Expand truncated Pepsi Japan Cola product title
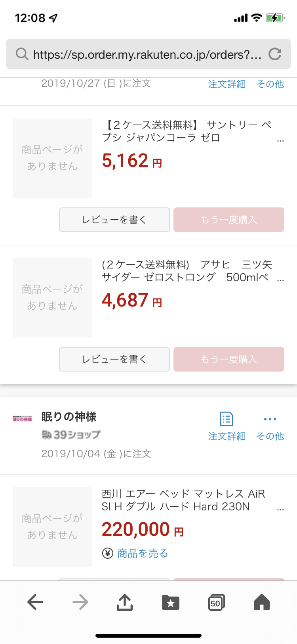297x644 pixels. pyautogui.click(x=280, y=140)
